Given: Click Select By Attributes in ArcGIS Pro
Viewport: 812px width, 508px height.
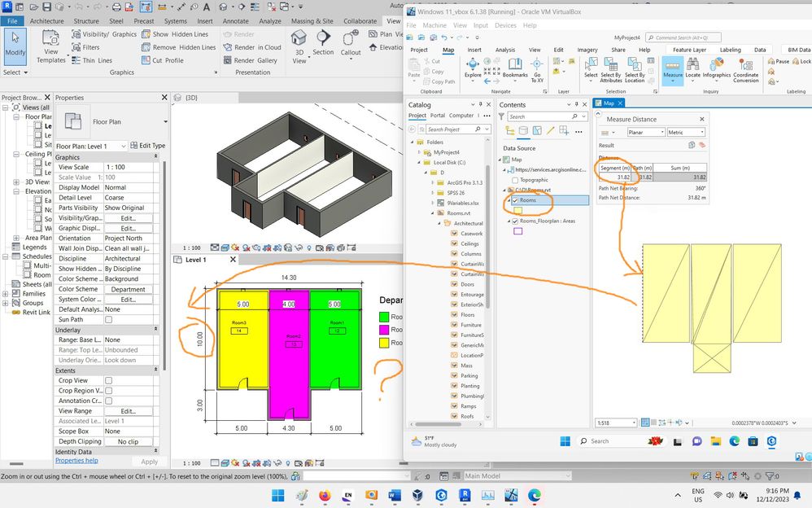Looking at the screenshot, I should pyautogui.click(x=610, y=70).
